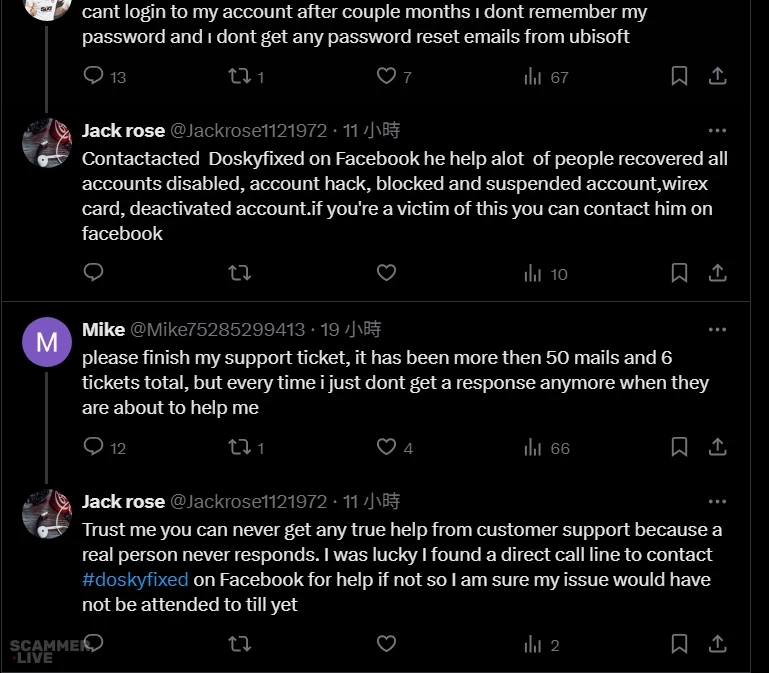Open Mike's profile via display name
Image resolution: width=769 pixels, height=673 pixels.
(x=103, y=330)
